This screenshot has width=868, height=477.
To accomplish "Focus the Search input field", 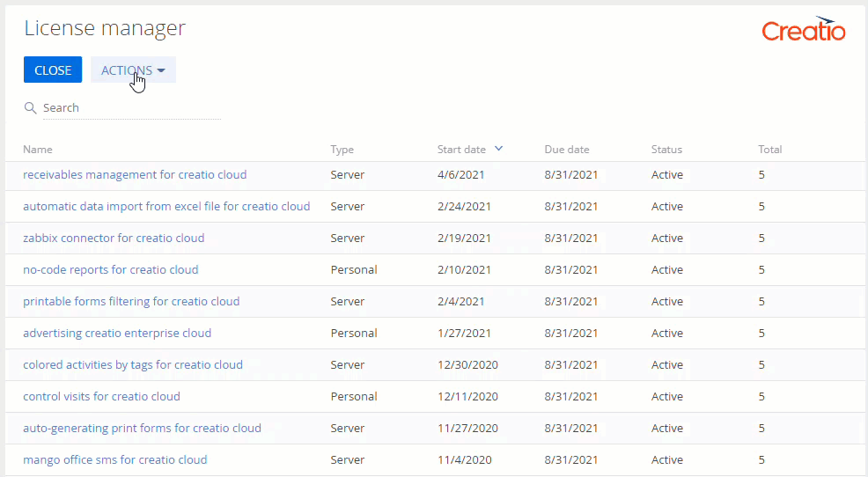I will coord(130,108).
